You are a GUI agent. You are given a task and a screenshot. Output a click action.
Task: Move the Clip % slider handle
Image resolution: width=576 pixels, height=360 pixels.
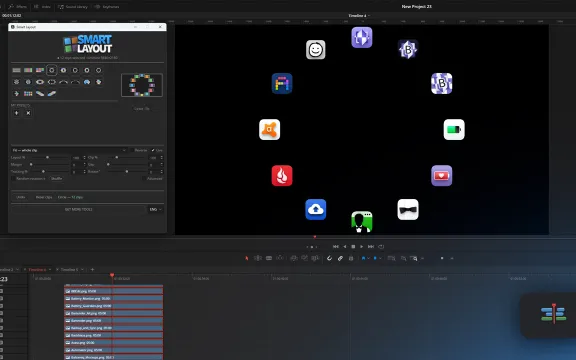(x=116, y=157)
